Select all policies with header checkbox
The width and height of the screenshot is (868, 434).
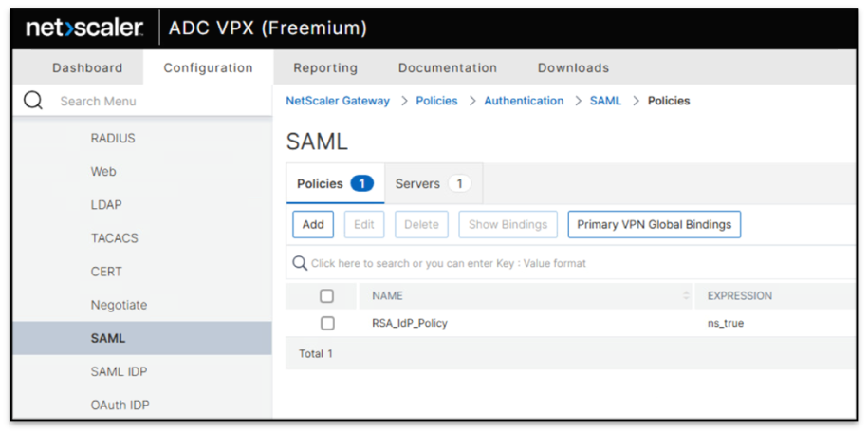click(327, 296)
